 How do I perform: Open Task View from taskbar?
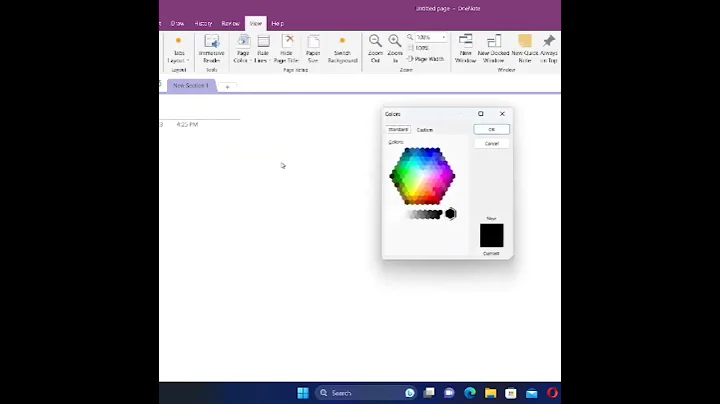coord(429,393)
